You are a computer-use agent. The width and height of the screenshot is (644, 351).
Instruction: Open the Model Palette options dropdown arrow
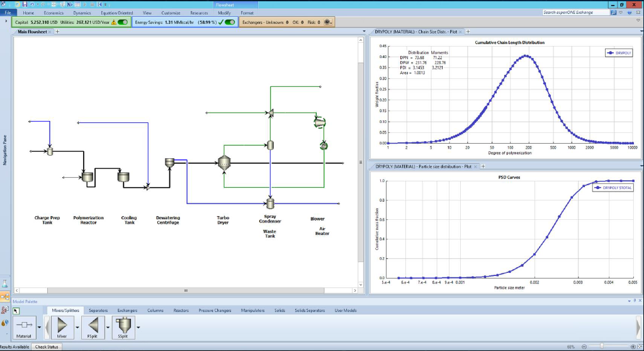click(x=630, y=301)
